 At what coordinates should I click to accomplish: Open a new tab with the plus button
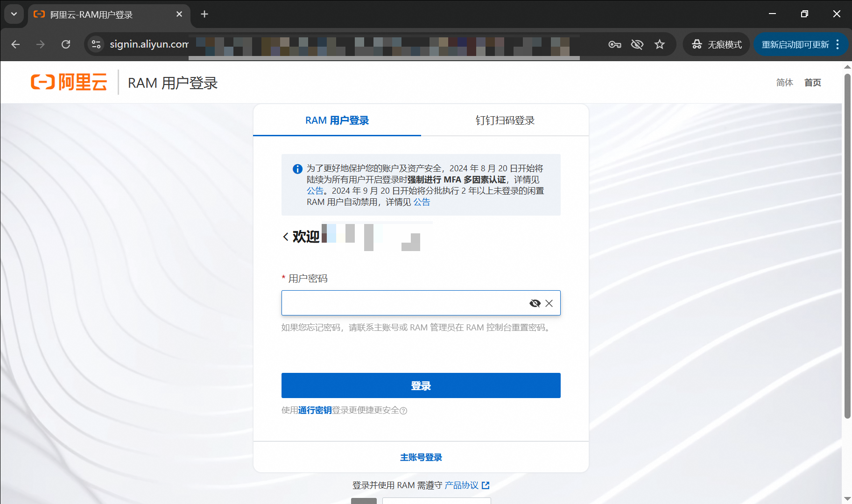(204, 14)
